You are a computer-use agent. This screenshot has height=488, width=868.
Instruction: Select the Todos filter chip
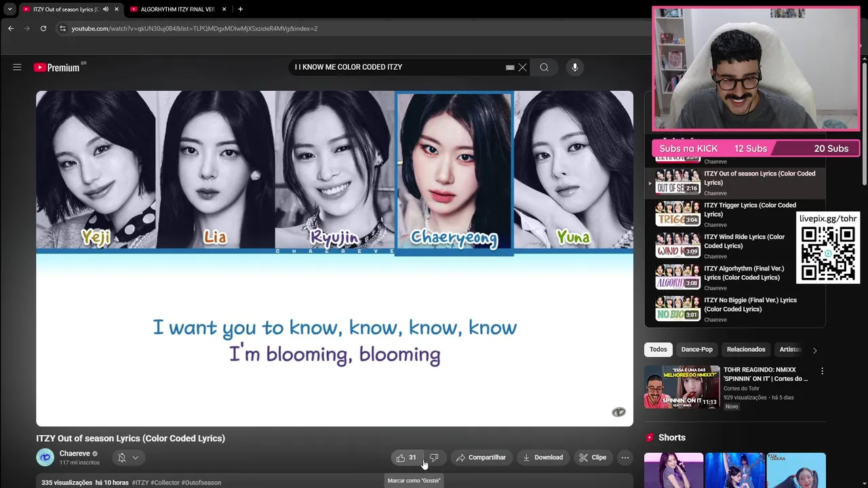[x=658, y=350]
